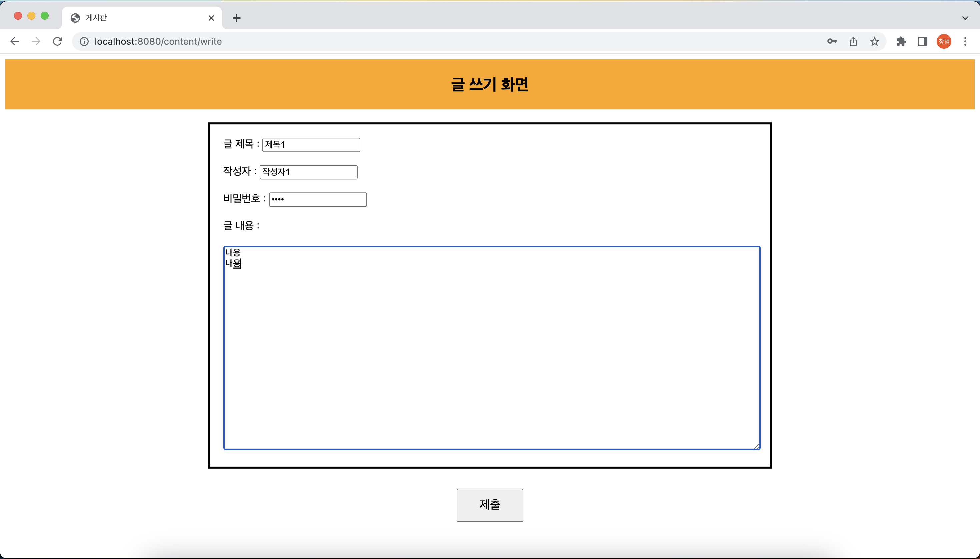This screenshot has height=559, width=980.
Task: Click the 비밀번호 password field
Action: [317, 199]
